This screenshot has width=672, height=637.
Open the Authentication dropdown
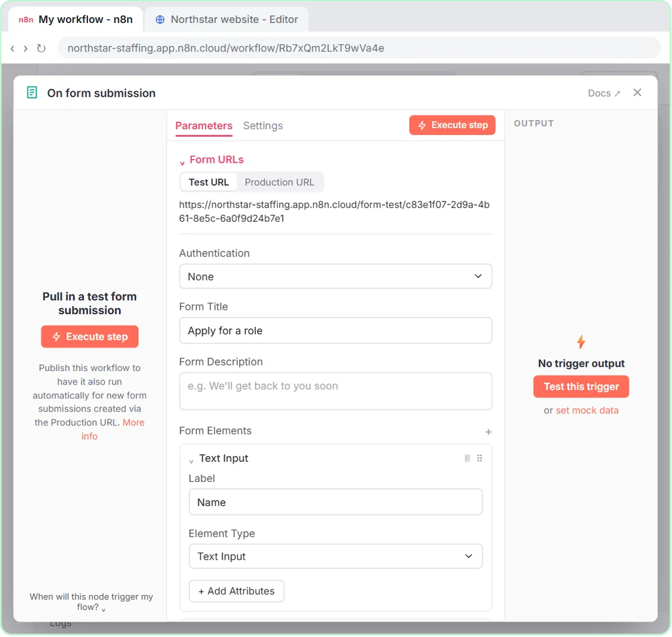(335, 277)
